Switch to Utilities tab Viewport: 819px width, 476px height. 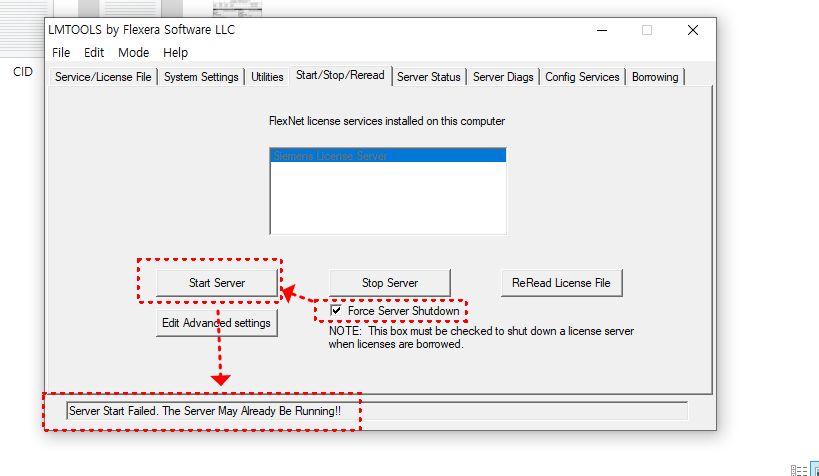click(x=267, y=77)
